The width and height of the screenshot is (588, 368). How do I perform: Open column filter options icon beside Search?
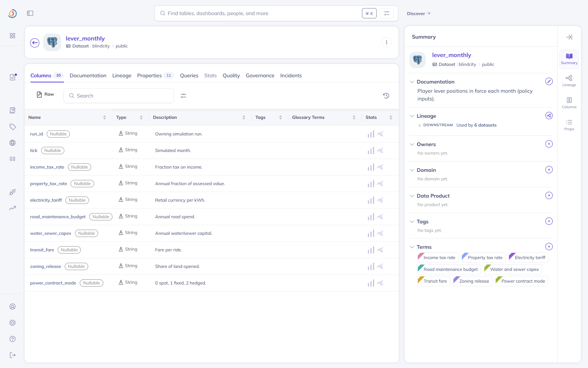click(x=183, y=96)
